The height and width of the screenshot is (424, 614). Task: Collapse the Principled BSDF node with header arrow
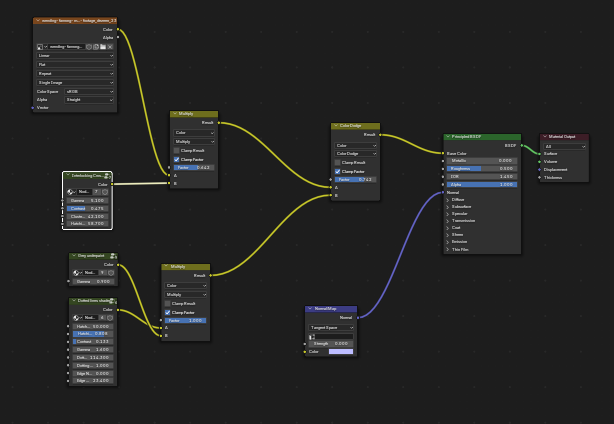point(448,137)
